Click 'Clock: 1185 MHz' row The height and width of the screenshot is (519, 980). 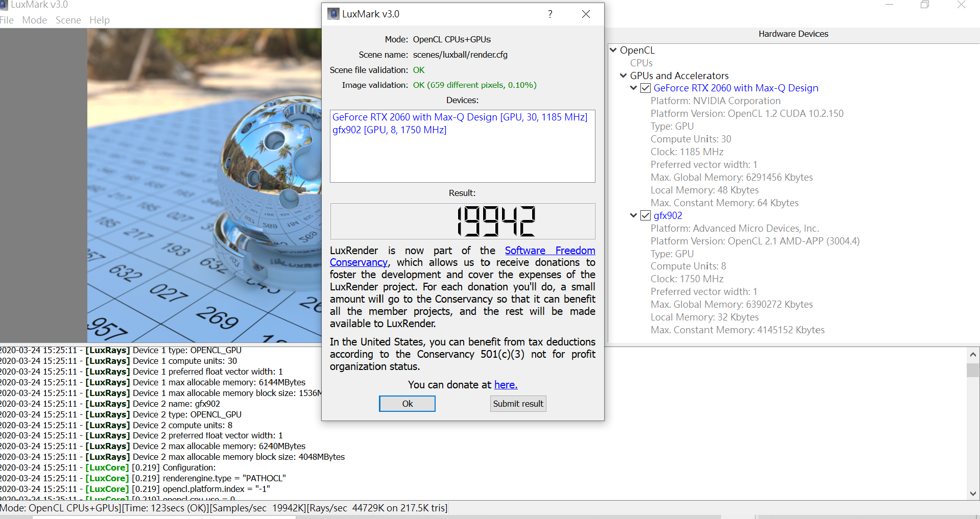coord(687,152)
